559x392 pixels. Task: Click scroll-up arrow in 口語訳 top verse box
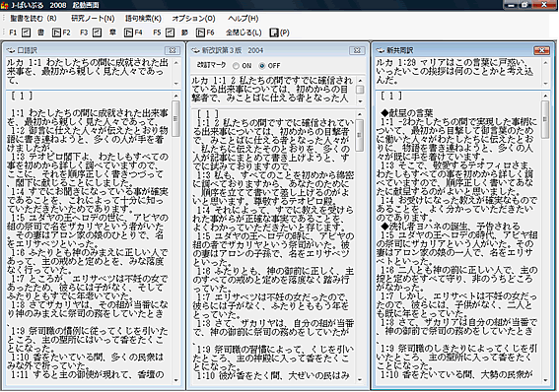(176, 63)
